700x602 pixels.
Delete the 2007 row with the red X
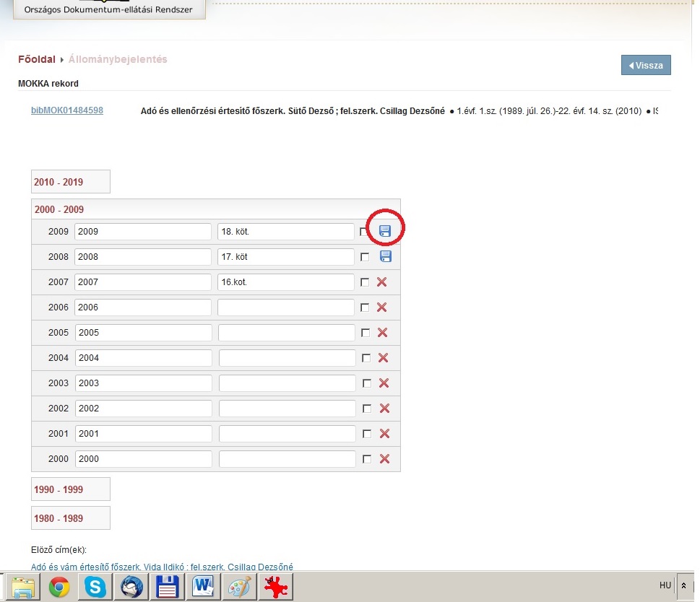pyautogui.click(x=382, y=282)
